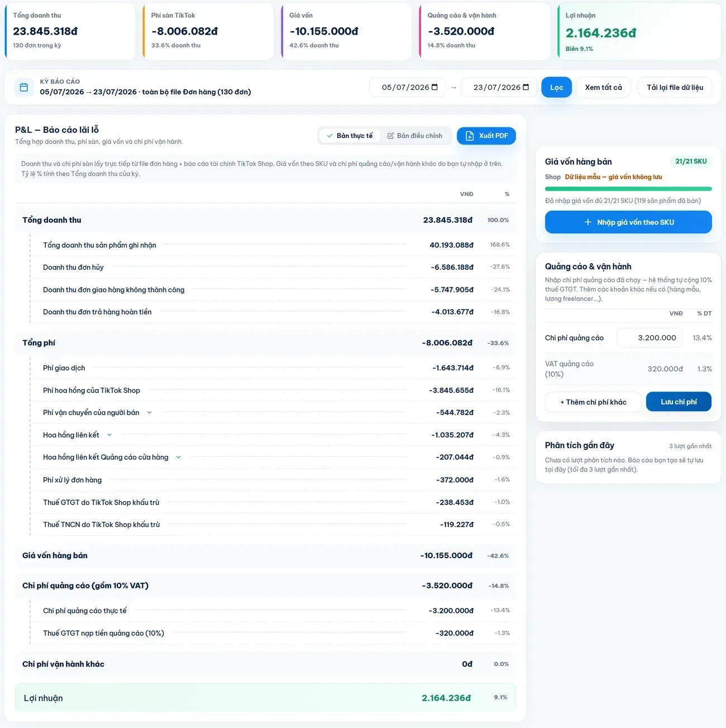The height and width of the screenshot is (728, 726).
Task: Click Tải lại file dữ liệu button
Action: coord(675,87)
